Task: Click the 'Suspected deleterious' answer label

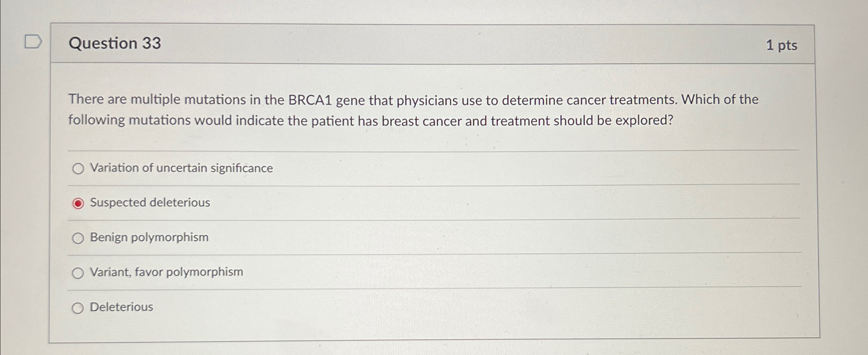Action: (x=150, y=202)
